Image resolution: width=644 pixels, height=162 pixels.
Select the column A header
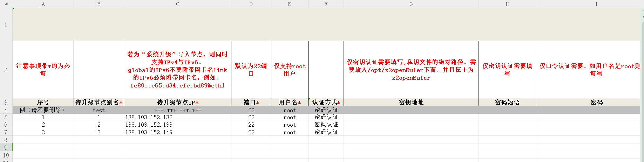tap(43, 4)
